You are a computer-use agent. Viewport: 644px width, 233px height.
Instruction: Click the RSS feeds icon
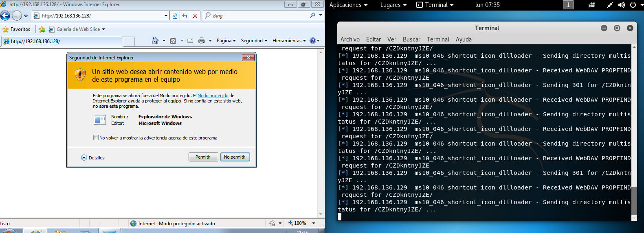tap(173, 41)
